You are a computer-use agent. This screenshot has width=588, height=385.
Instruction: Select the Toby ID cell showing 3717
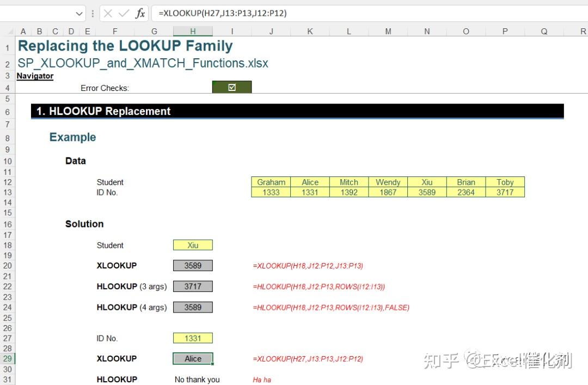coord(505,192)
